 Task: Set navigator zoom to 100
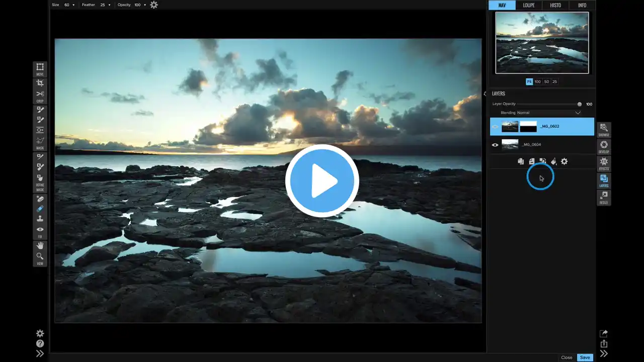(537, 81)
